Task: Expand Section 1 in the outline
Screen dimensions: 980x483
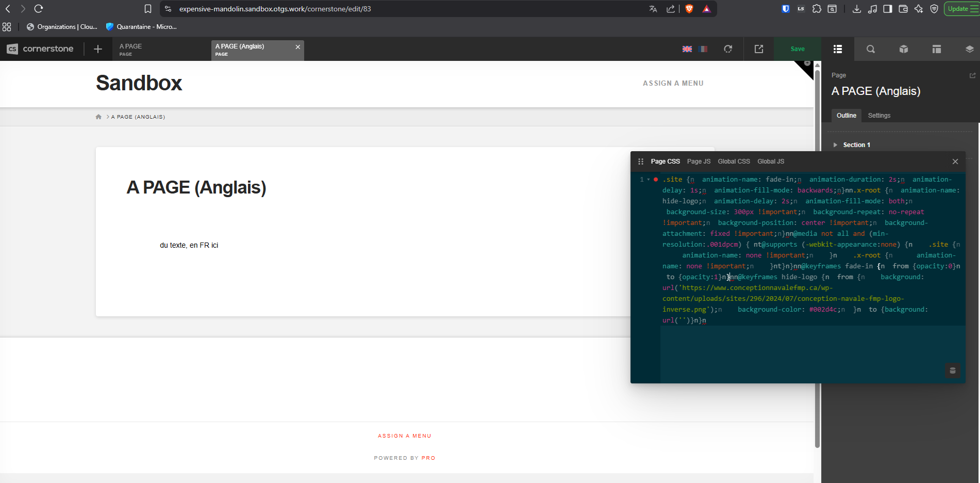Action: tap(835, 145)
